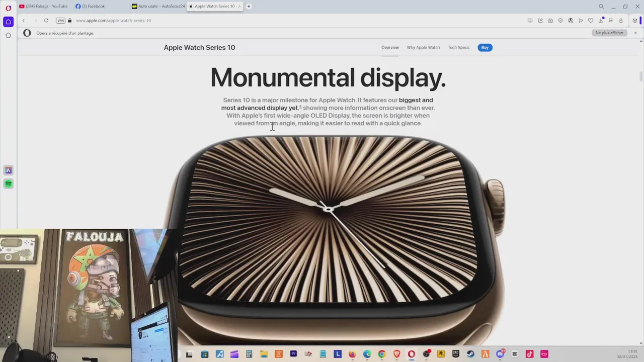Image resolution: width=644 pixels, height=362 pixels.
Task: Switch to the Falouja YouTube tab
Action: [43, 7]
